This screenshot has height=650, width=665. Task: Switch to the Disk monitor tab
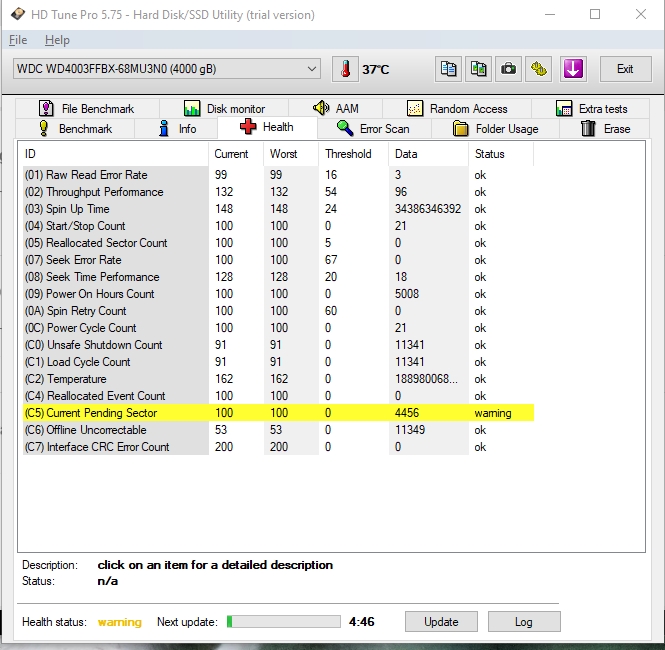[x=224, y=109]
